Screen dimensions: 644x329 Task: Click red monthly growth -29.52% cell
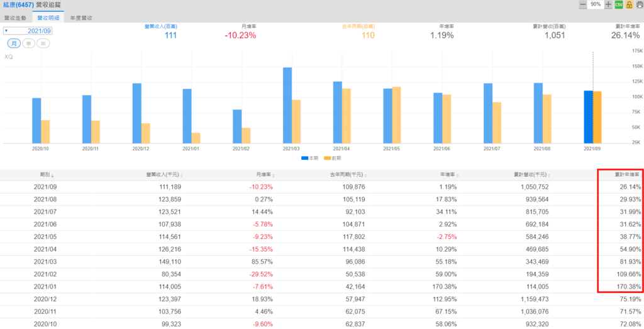click(261, 275)
